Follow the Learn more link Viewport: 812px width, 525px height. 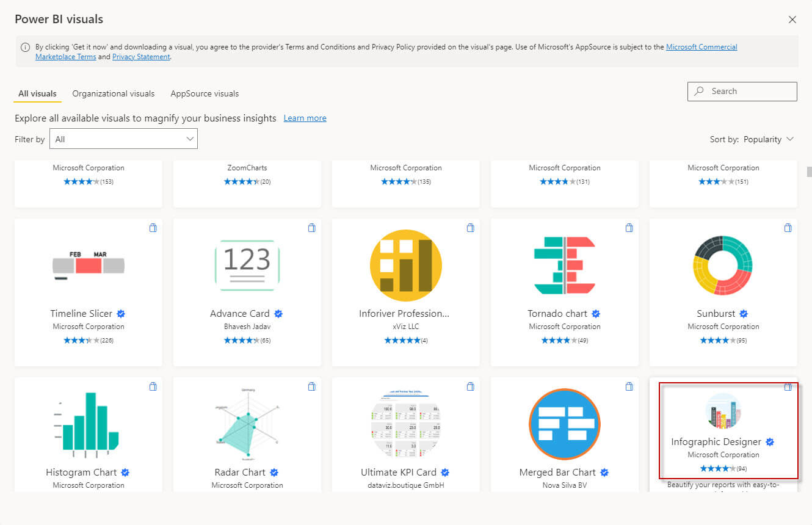point(305,118)
